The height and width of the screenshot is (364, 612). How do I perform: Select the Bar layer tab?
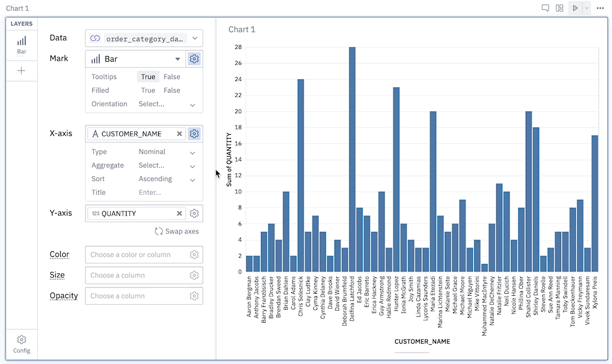[x=21, y=45]
